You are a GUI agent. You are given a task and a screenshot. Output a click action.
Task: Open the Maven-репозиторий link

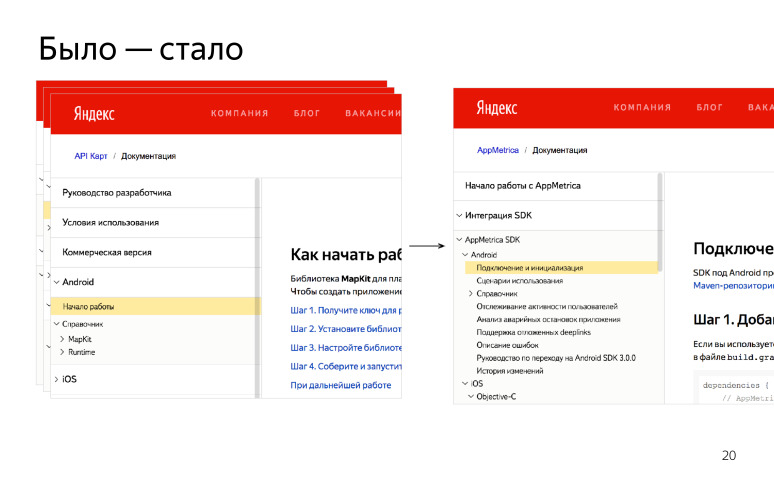coord(734,286)
